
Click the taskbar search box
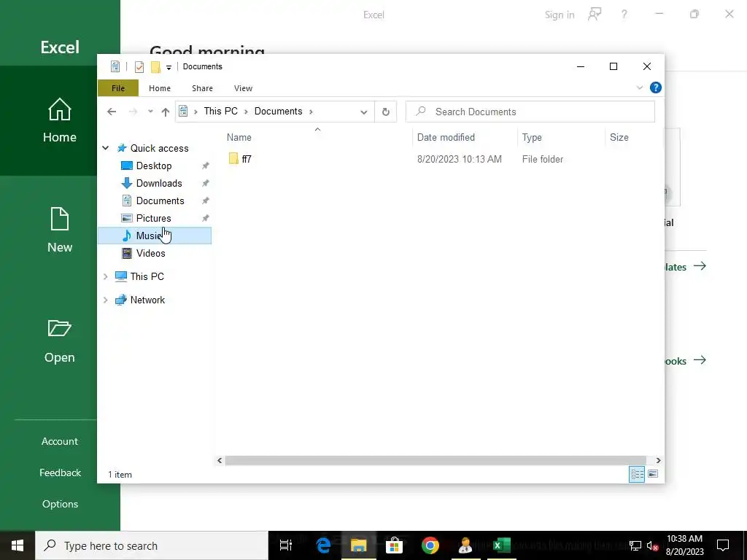tap(152, 545)
